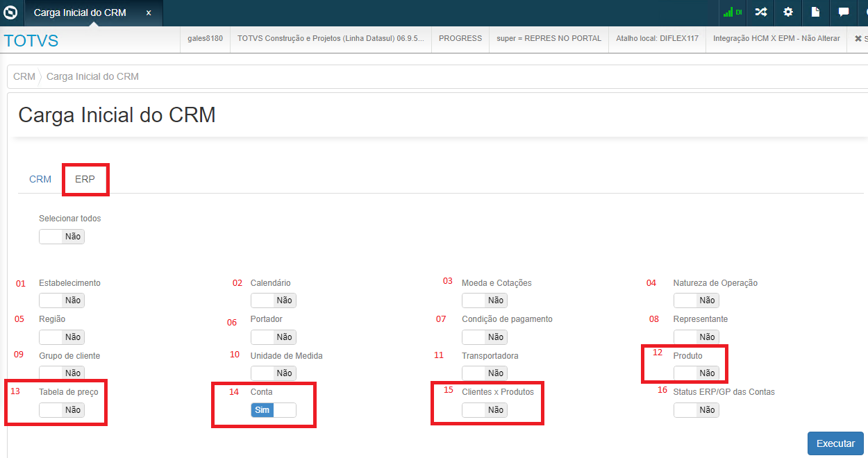Click the TOTVS logo text
The image size is (868, 458).
[x=31, y=41]
